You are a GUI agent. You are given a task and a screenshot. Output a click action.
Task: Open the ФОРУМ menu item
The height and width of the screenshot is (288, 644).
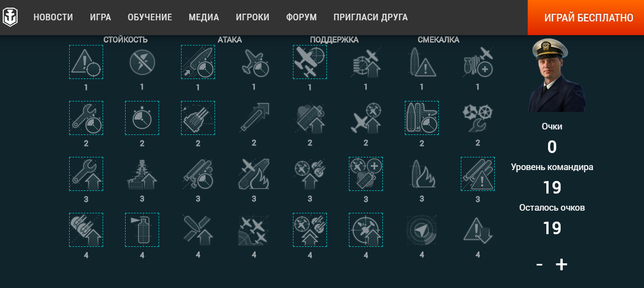pos(302,17)
